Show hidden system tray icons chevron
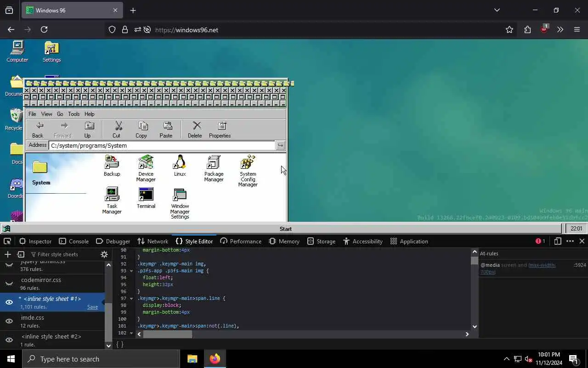 (x=506, y=359)
